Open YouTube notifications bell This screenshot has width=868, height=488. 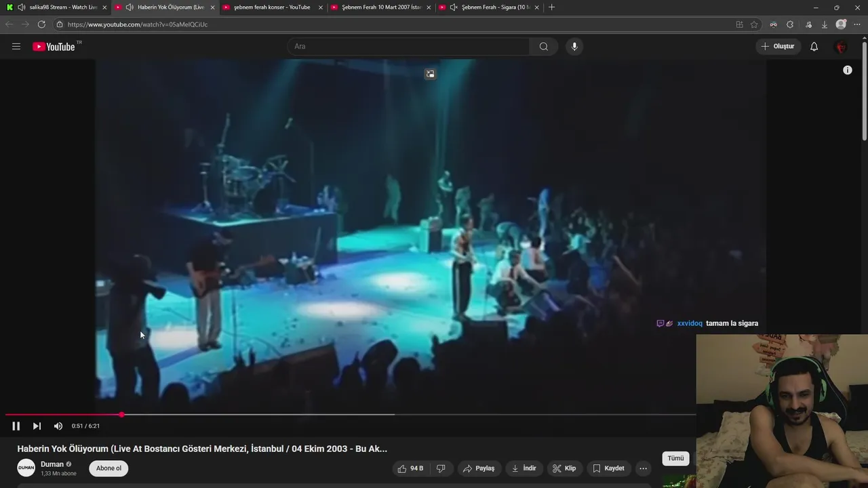coord(814,47)
